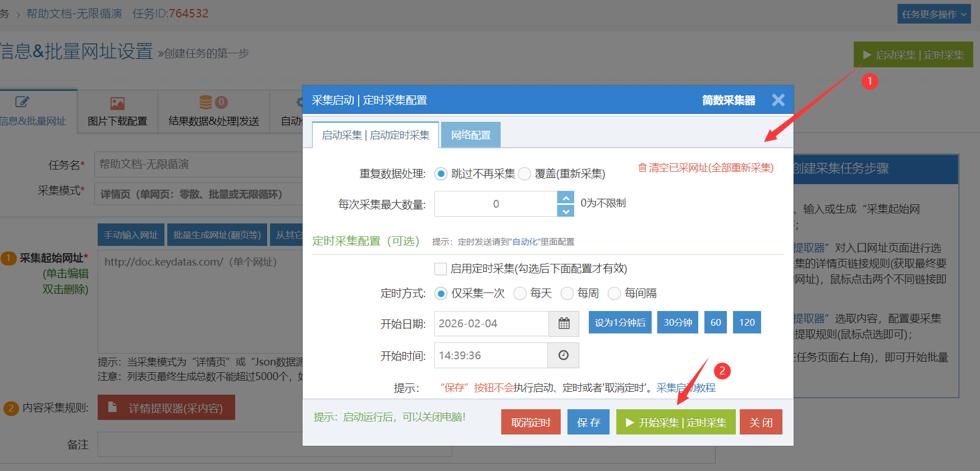Click 取消定时 button
This screenshot has width=980, height=471.
click(x=531, y=422)
